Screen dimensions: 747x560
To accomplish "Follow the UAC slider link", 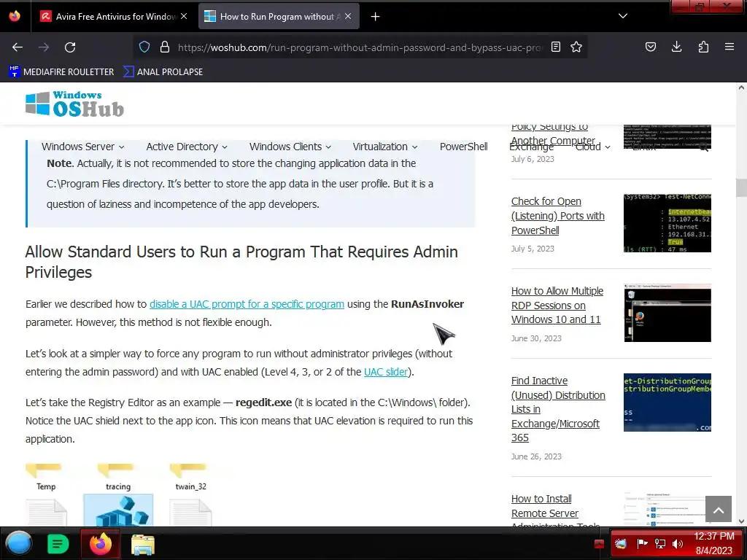I will coord(386,372).
